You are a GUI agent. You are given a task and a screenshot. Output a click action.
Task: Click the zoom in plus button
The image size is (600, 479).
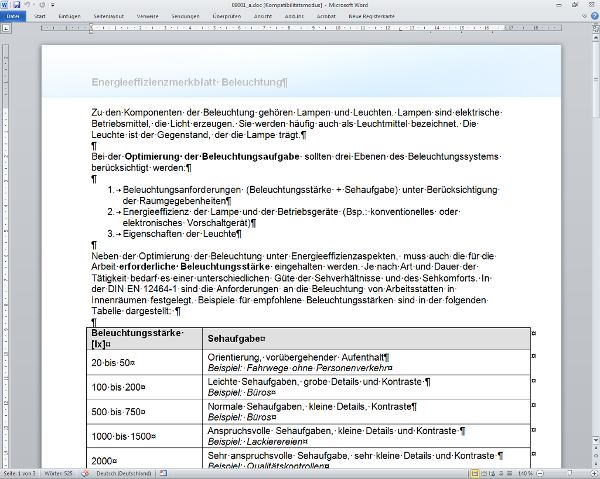point(594,473)
